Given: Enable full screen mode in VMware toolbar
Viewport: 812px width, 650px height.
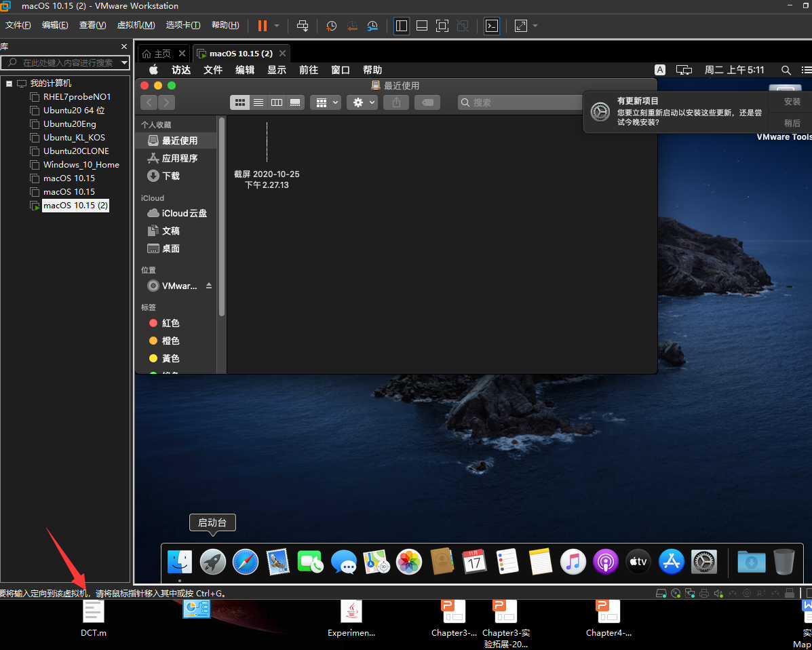Looking at the screenshot, I should (x=442, y=26).
